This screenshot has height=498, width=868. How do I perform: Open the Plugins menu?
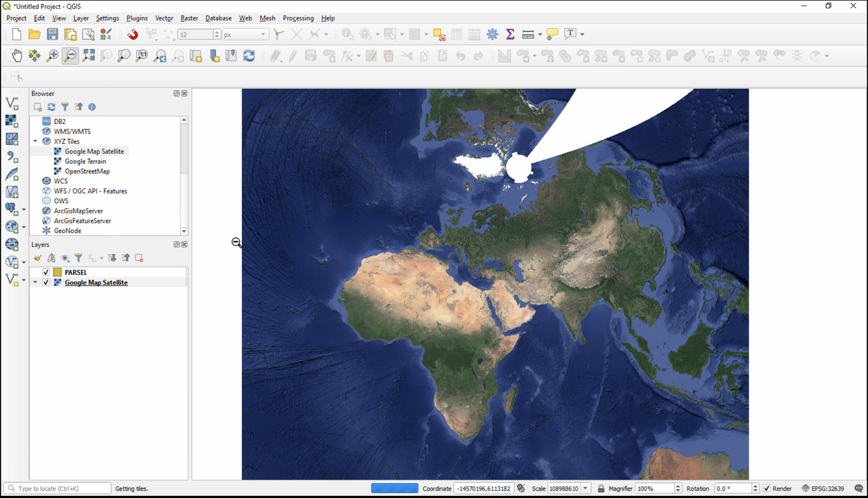137,18
